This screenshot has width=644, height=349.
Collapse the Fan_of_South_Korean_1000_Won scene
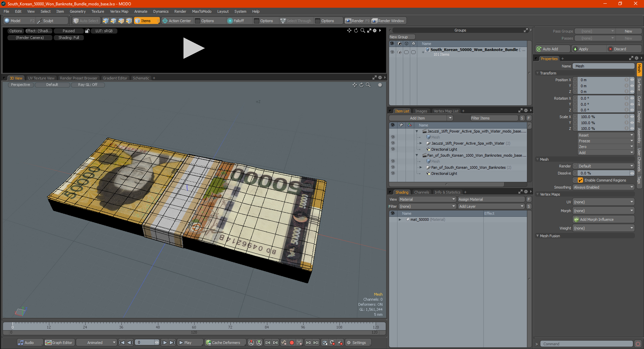pos(417,155)
